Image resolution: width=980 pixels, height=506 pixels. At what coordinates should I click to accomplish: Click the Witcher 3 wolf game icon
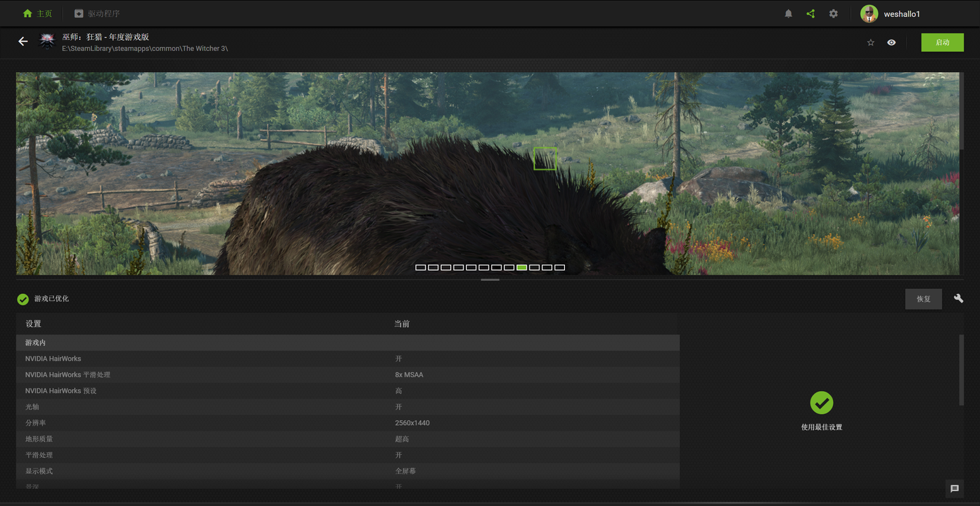coord(47,41)
